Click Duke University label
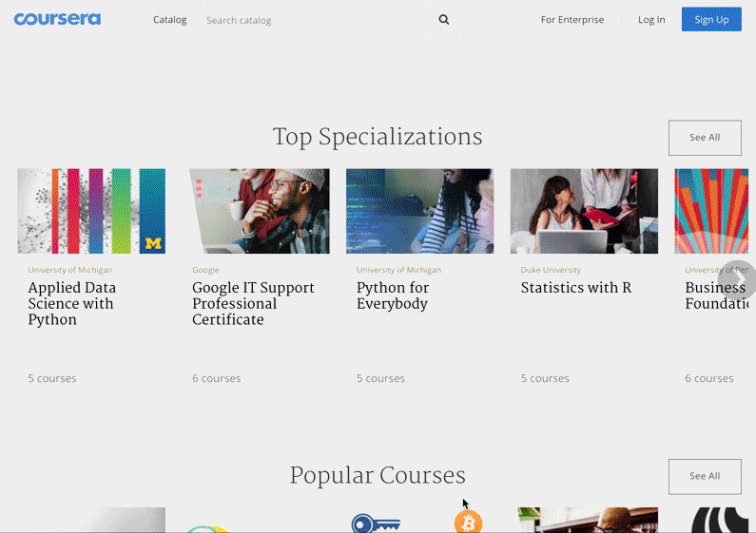The image size is (756, 533). point(551,270)
